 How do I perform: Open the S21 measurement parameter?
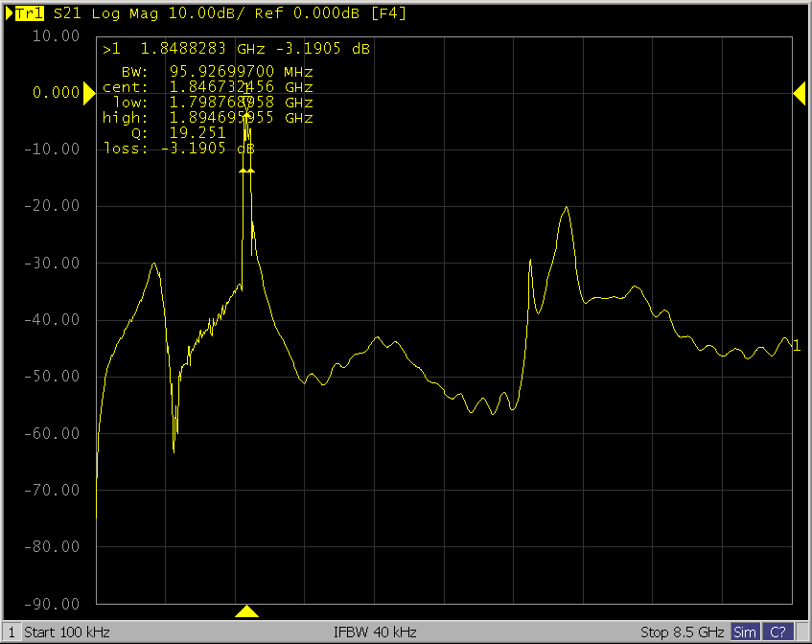click(67, 13)
